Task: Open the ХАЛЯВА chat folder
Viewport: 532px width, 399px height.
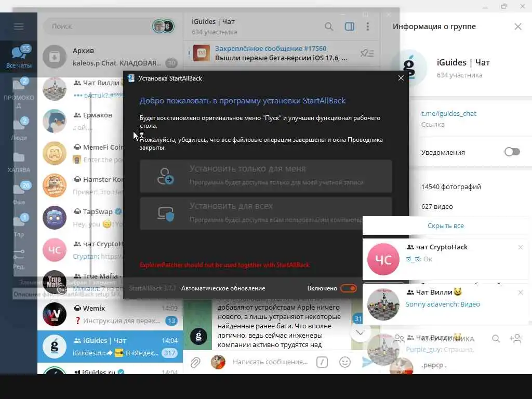Action: (x=19, y=162)
